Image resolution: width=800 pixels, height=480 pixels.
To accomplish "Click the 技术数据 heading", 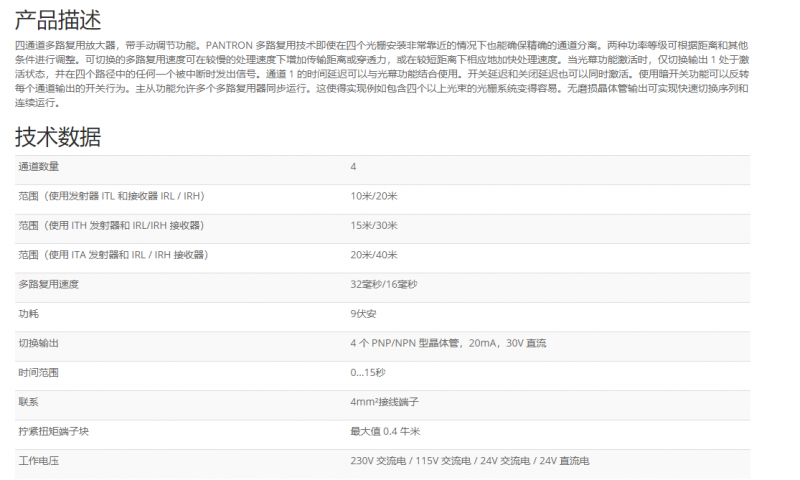I will pos(58,137).
